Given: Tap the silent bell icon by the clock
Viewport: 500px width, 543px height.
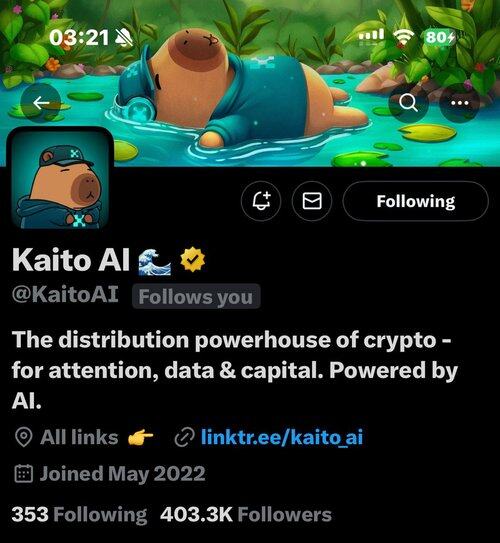Looking at the screenshot, I should coord(124,37).
